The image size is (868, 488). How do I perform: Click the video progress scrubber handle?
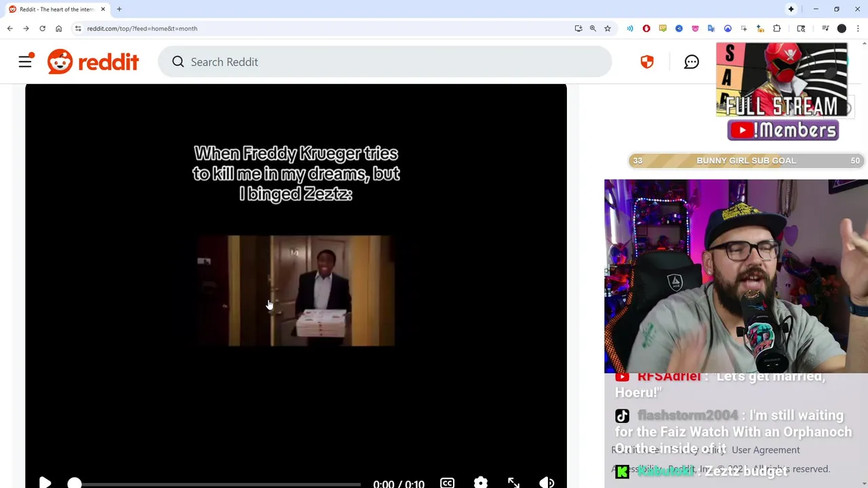click(75, 483)
